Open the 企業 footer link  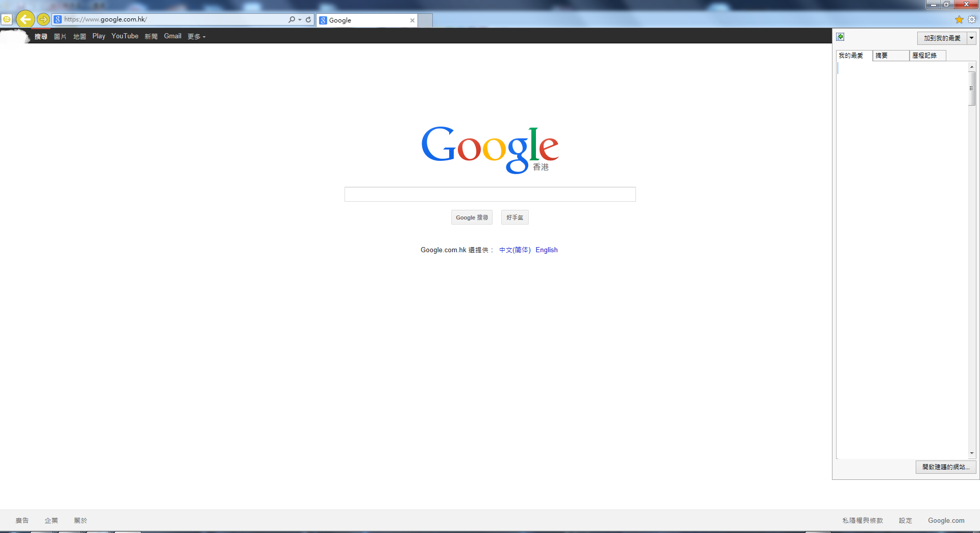click(x=51, y=520)
